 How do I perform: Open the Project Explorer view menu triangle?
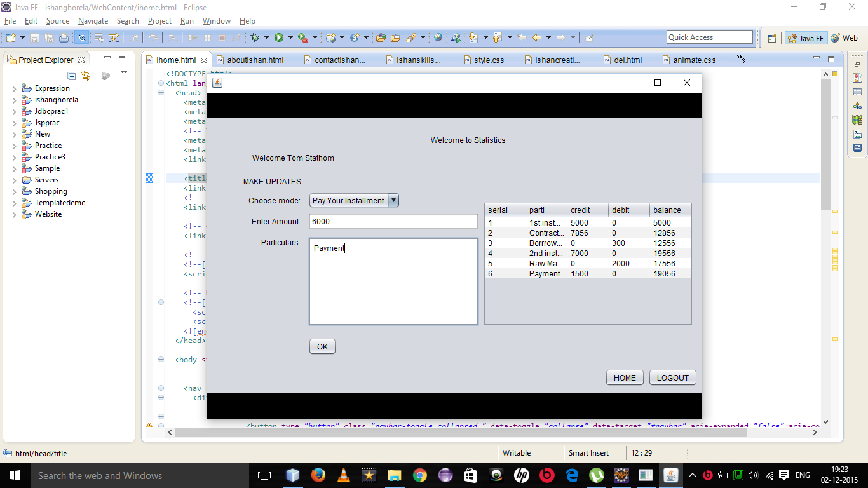click(124, 74)
